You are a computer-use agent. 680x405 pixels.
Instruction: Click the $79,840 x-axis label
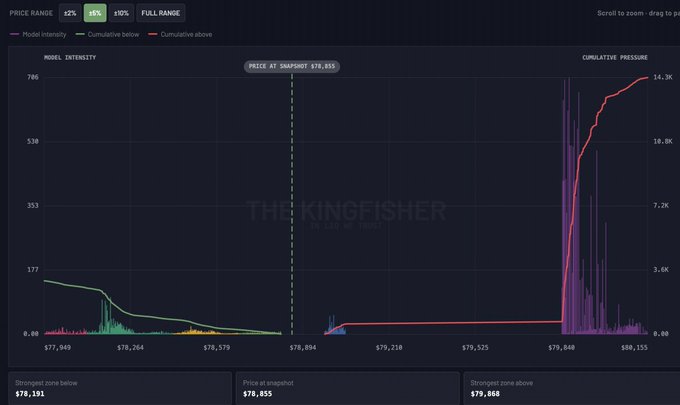[x=561, y=348]
